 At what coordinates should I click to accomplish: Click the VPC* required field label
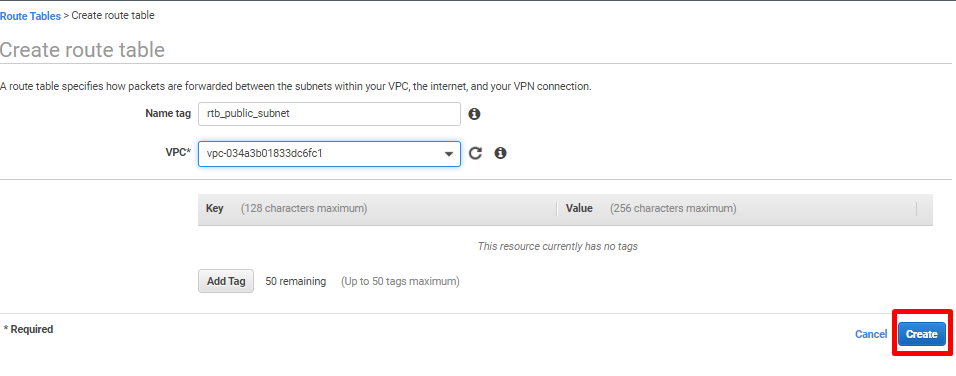[x=178, y=152]
